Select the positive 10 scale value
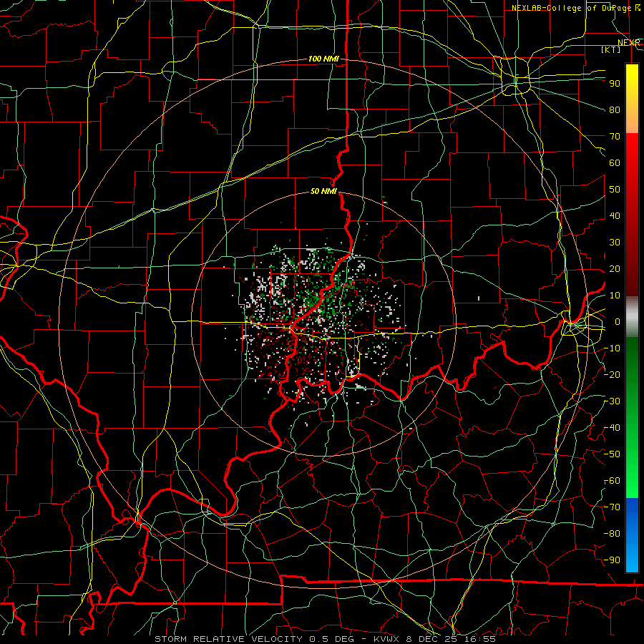 (x=615, y=296)
